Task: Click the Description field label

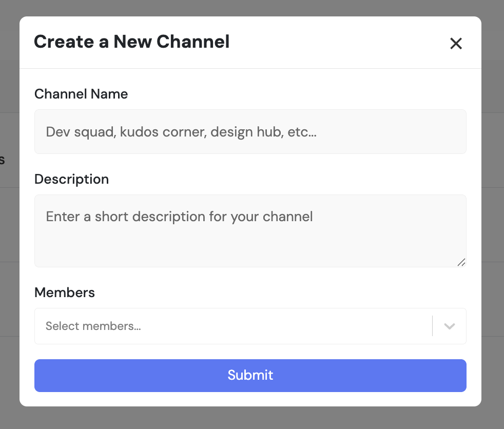Action: (71, 179)
